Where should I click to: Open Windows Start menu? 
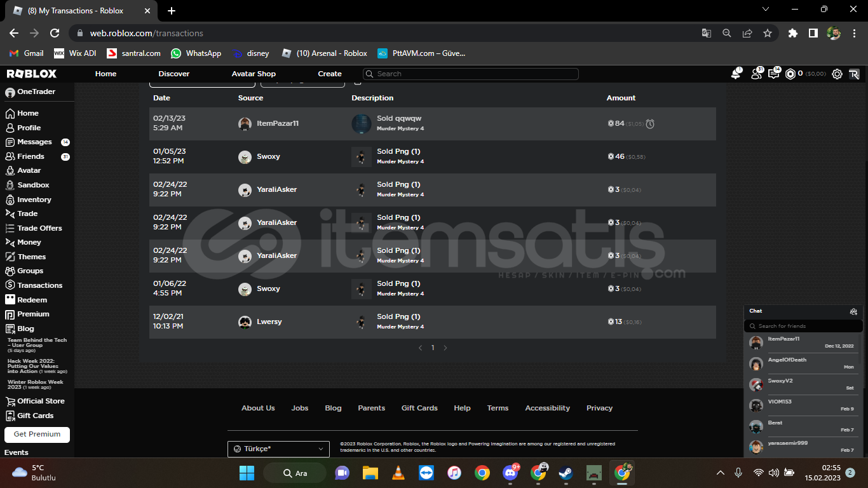[247, 473]
